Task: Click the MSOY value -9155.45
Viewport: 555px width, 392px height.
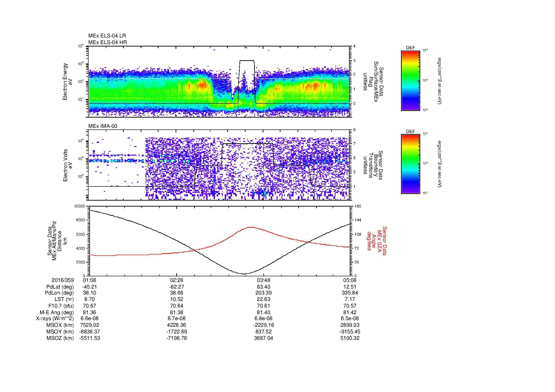Action: pyautogui.click(x=350, y=332)
